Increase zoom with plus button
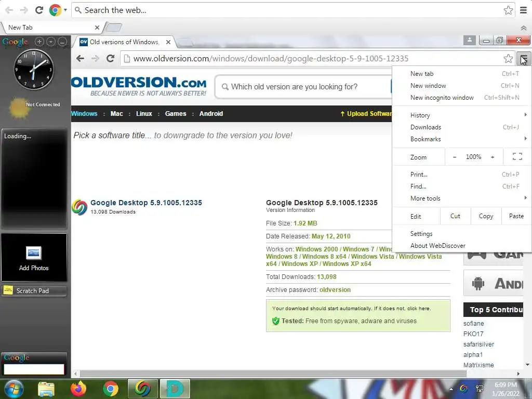This screenshot has width=532, height=399. tap(493, 157)
